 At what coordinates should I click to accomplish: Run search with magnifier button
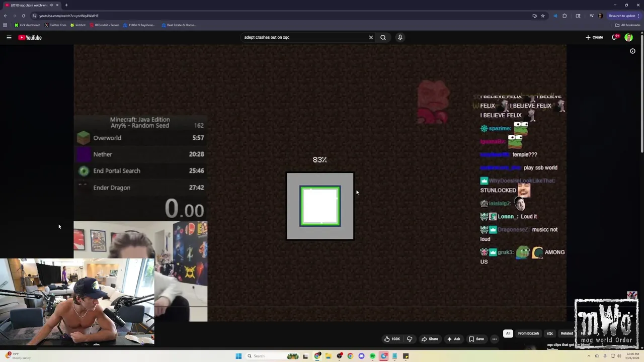pyautogui.click(x=383, y=37)
